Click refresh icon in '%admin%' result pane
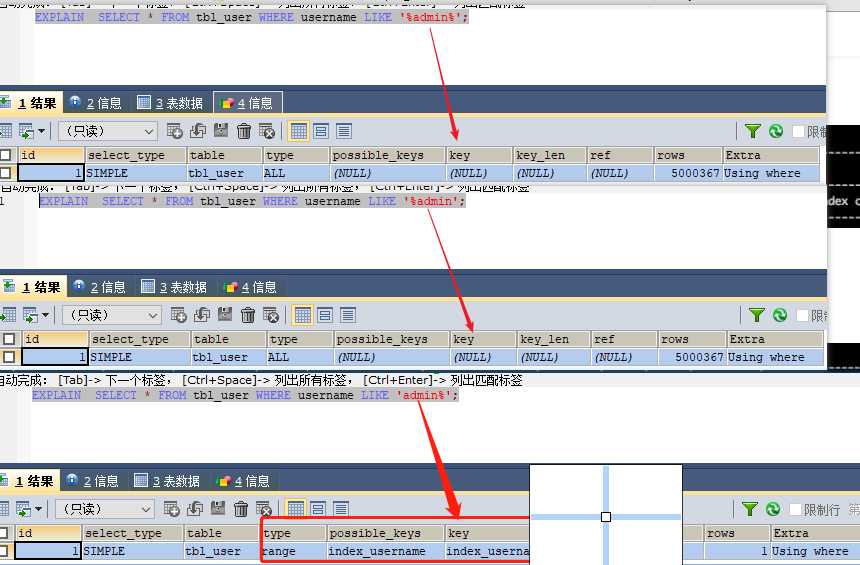This screenshot has width=860, height=565. click(776, 131)
